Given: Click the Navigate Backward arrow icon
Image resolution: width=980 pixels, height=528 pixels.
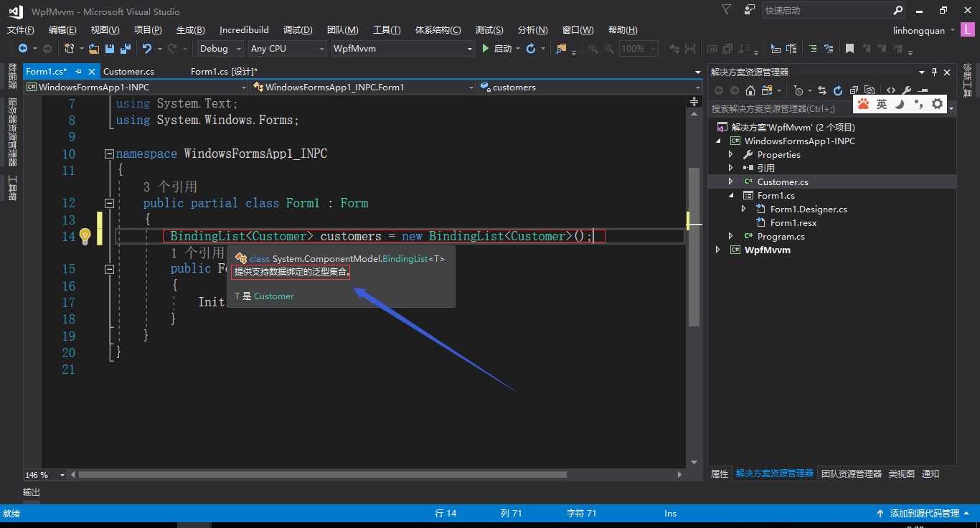Looking at the screenshot, I should point(23,49).
